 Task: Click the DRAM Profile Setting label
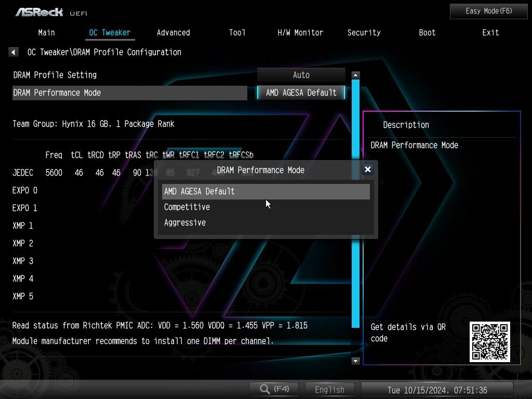pyautogui.click(x=55, y=75)
